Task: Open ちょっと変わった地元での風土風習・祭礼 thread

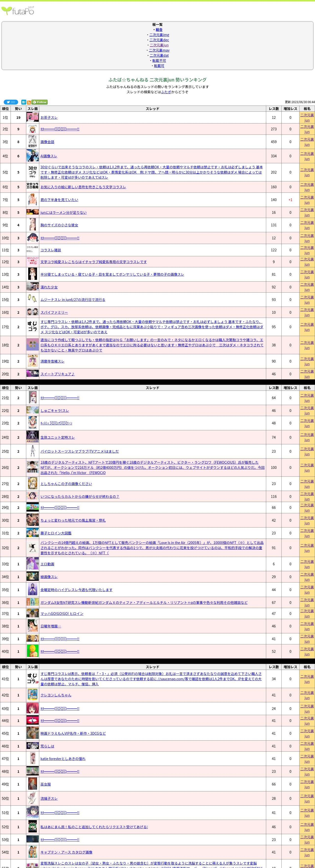Action: 73,521
